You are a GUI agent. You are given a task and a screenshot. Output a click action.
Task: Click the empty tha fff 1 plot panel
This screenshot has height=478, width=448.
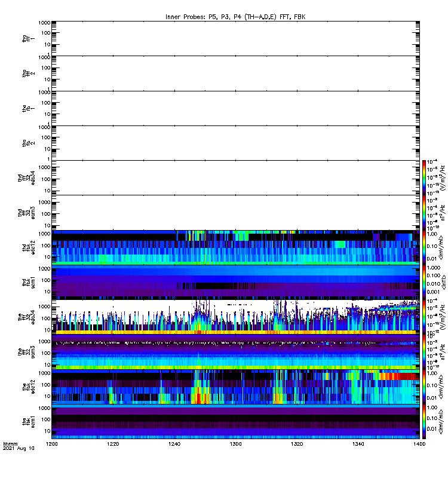pyautogui.click(x=235, y=38)
